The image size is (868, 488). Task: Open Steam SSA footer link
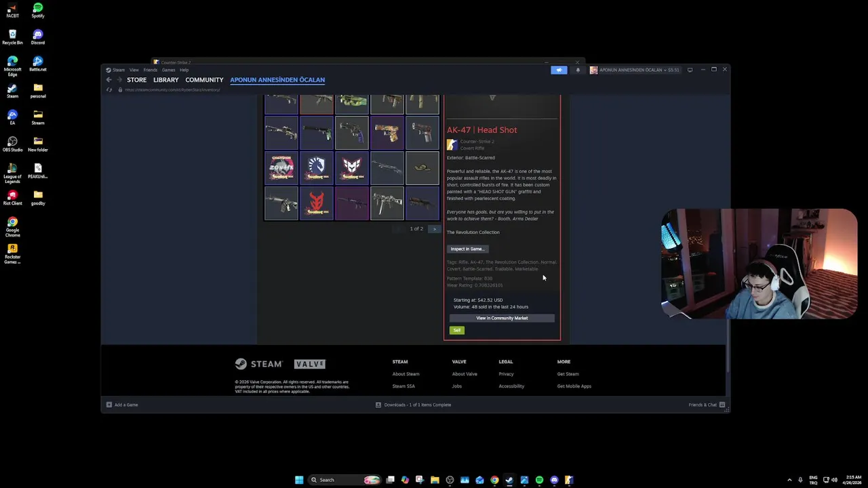[403, 386]
